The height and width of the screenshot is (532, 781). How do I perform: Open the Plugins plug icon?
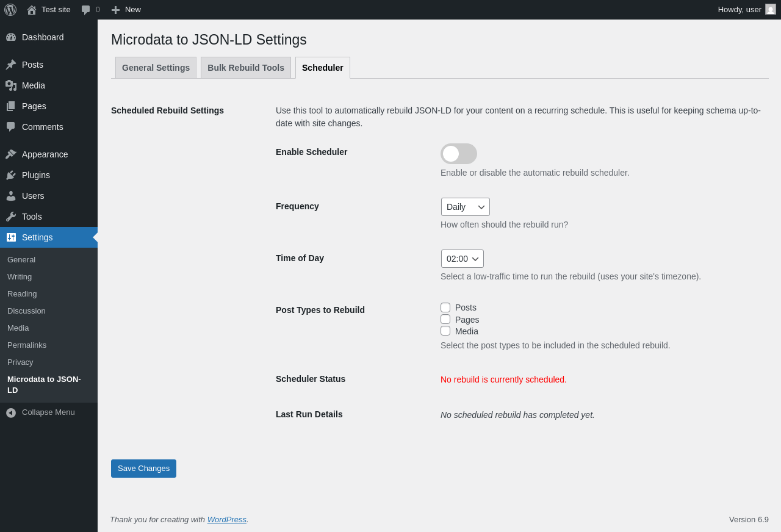11,175
